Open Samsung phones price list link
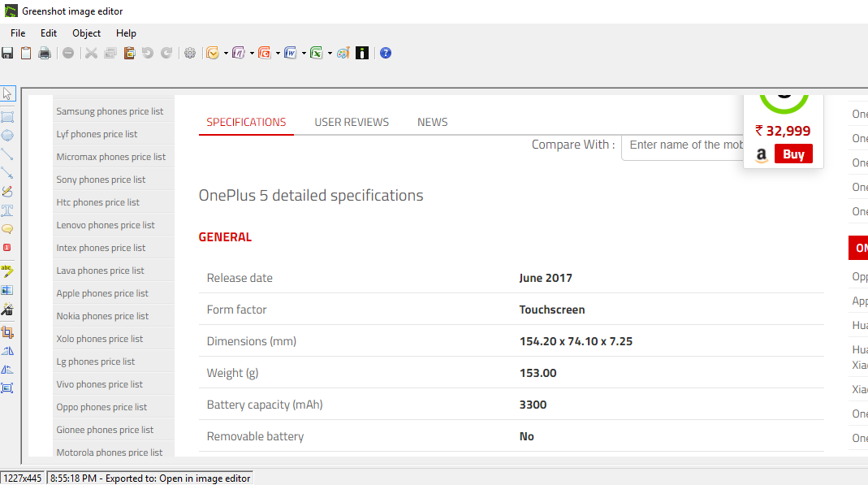Screen dimensions: 868x485 pos(110,111)
